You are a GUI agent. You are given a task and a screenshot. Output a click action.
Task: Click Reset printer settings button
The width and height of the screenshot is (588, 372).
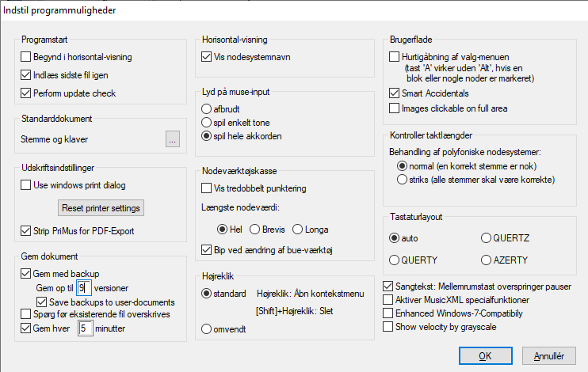click(101, 208)
